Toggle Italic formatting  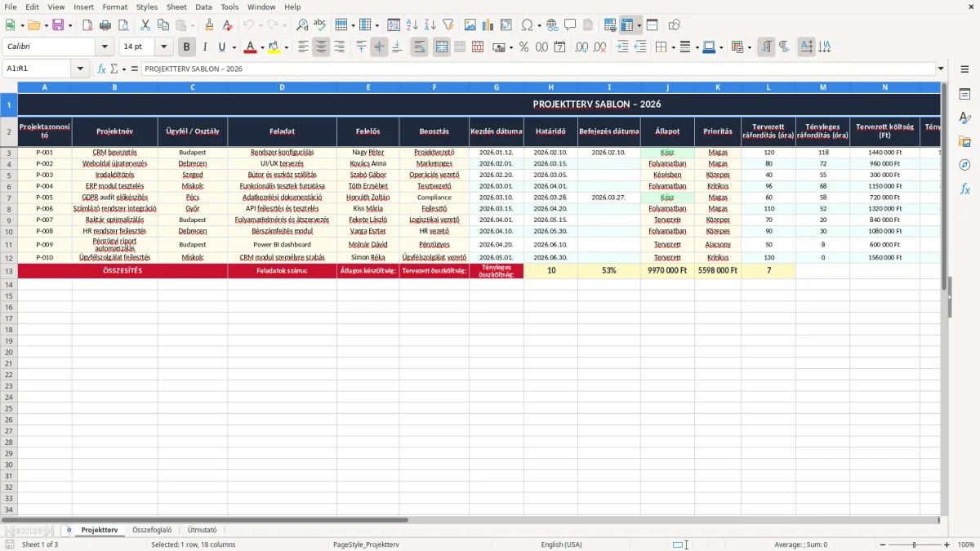click(x=204, y=47)
